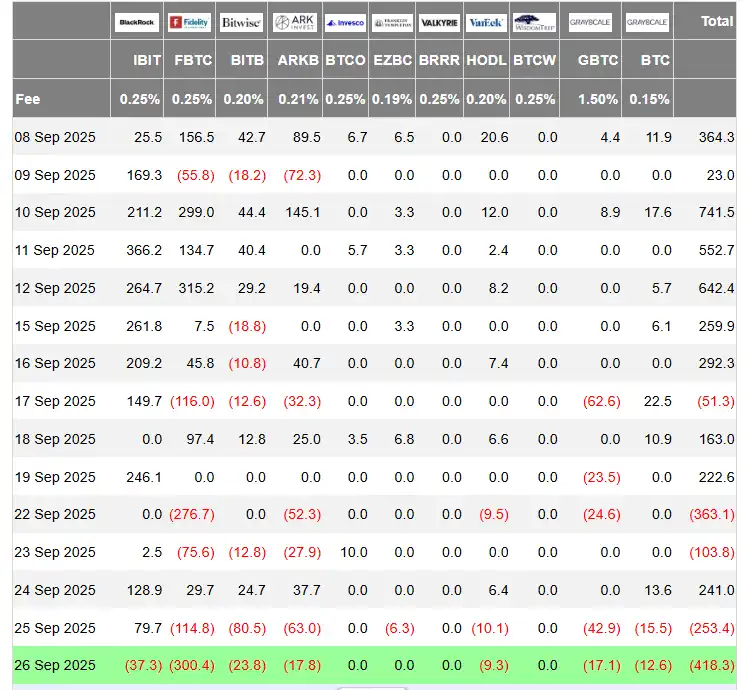Click the highlighted 26 Sep 2025 date

coord(55,665)
